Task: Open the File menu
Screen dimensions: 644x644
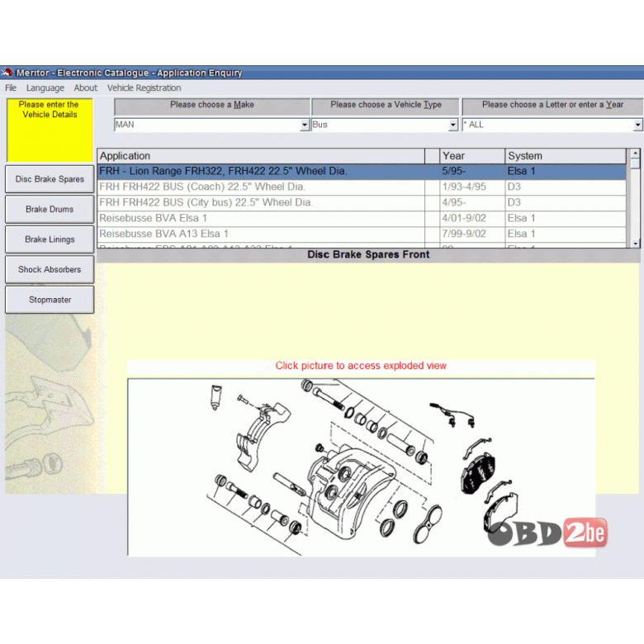Action: 11,88
